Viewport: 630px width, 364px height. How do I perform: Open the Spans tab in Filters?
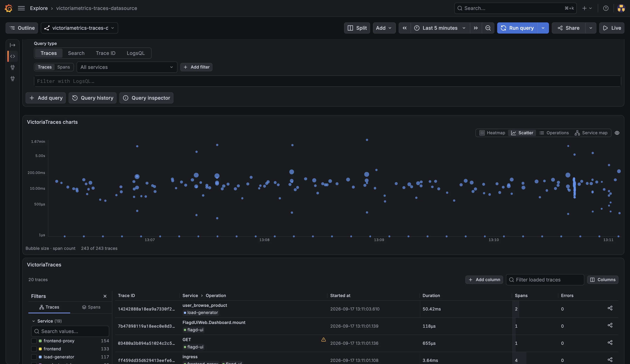(91, 307)
